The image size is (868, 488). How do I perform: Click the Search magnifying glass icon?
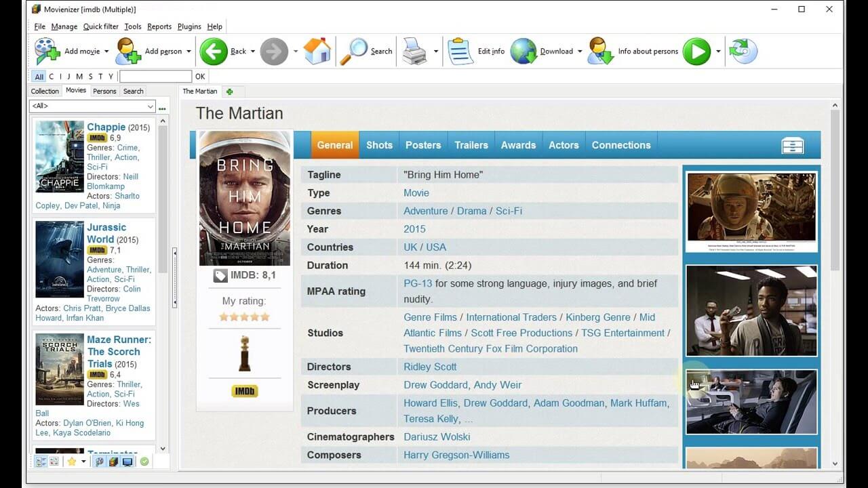[353, 52]
